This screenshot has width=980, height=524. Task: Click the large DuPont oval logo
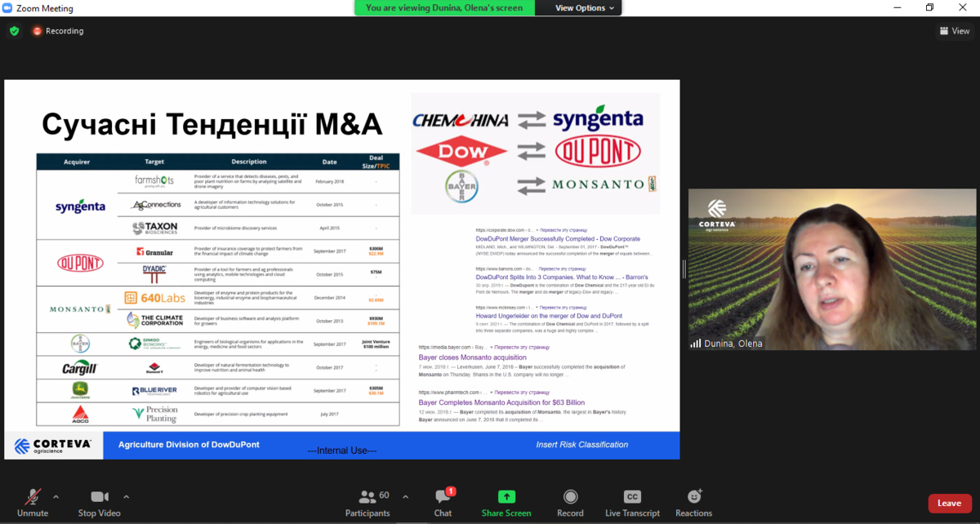click(x=598, y=151)
